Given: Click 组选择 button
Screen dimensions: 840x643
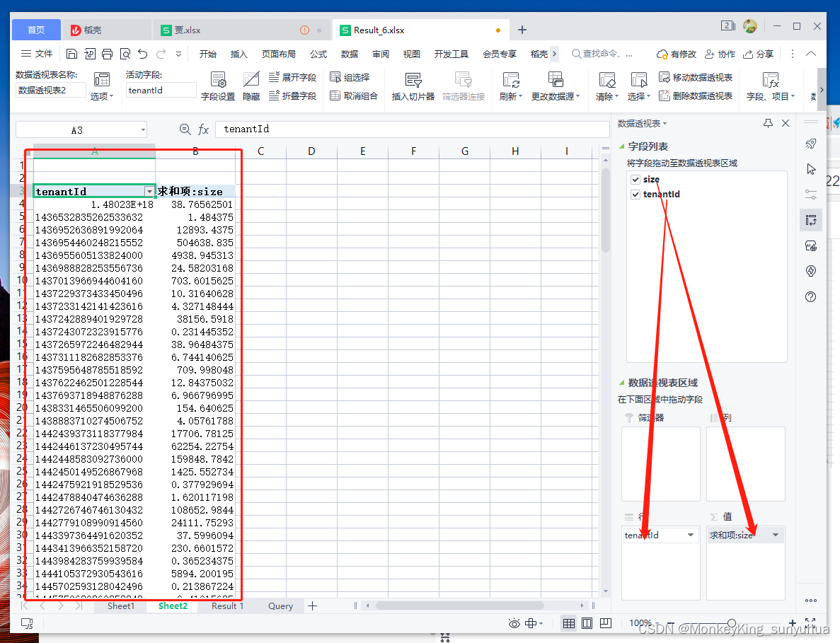Looking at the screenshot, I should [x=350, y=77].
